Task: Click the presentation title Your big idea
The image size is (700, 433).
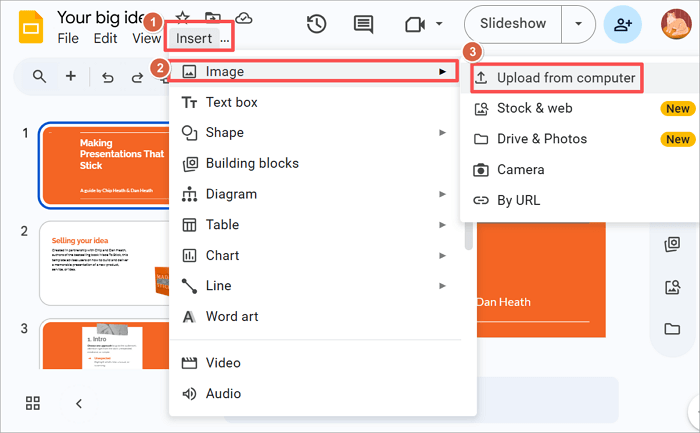Action: [x=101, y=17]
